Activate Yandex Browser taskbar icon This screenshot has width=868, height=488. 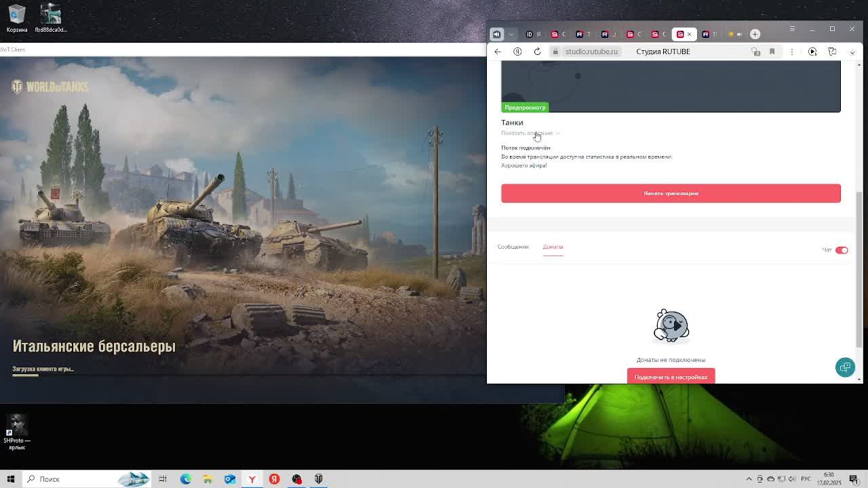coord(252,479)
